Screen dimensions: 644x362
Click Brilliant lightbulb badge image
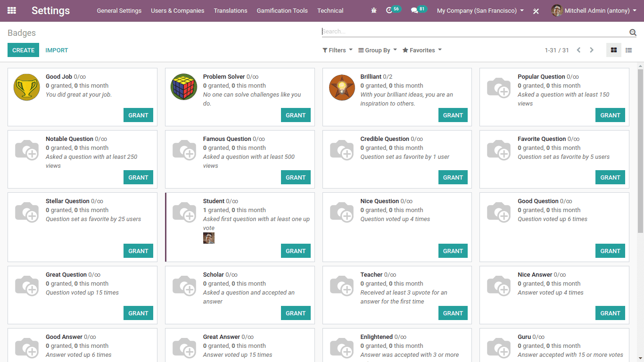pyautogui.click(x=342, y=87)
